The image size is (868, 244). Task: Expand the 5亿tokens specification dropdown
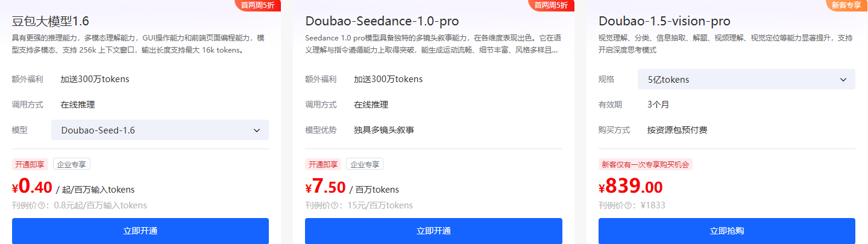pos(746,79)
